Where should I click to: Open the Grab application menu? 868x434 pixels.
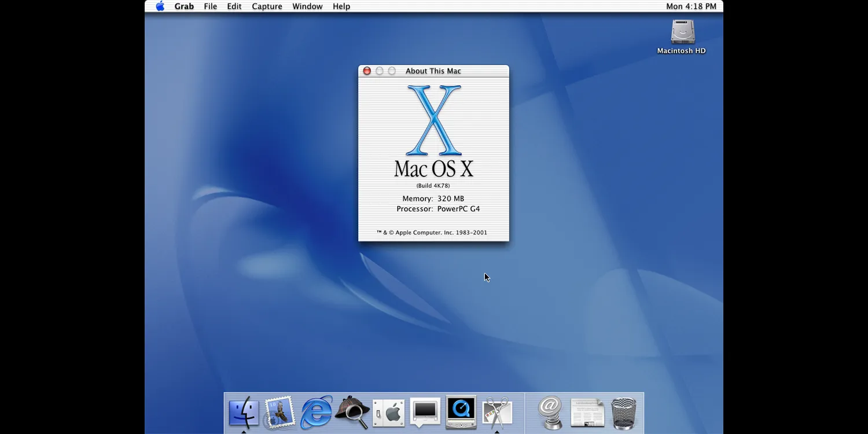pos(184,6)
